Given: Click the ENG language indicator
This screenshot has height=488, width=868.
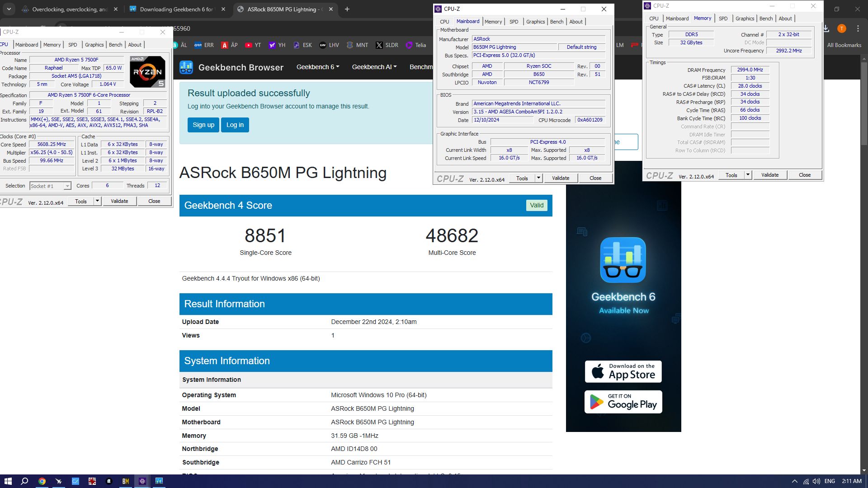Looking at the screenshot, I should [x=830, y=481].
